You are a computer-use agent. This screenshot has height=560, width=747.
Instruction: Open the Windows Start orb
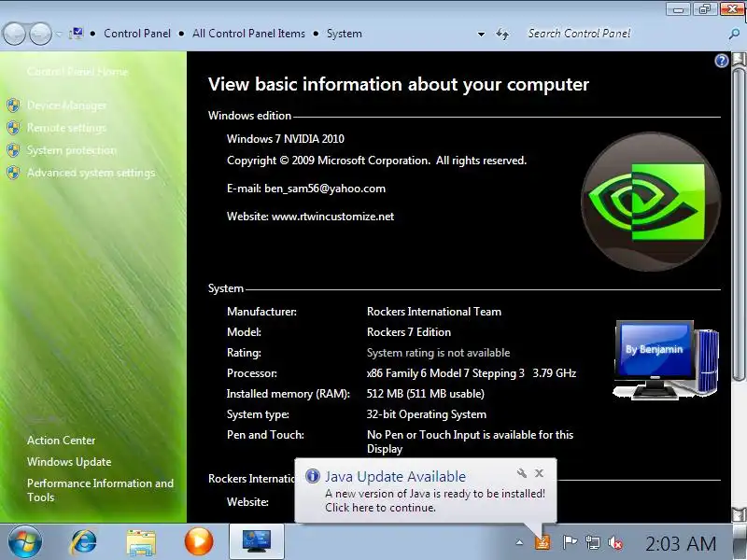[25, 542]
